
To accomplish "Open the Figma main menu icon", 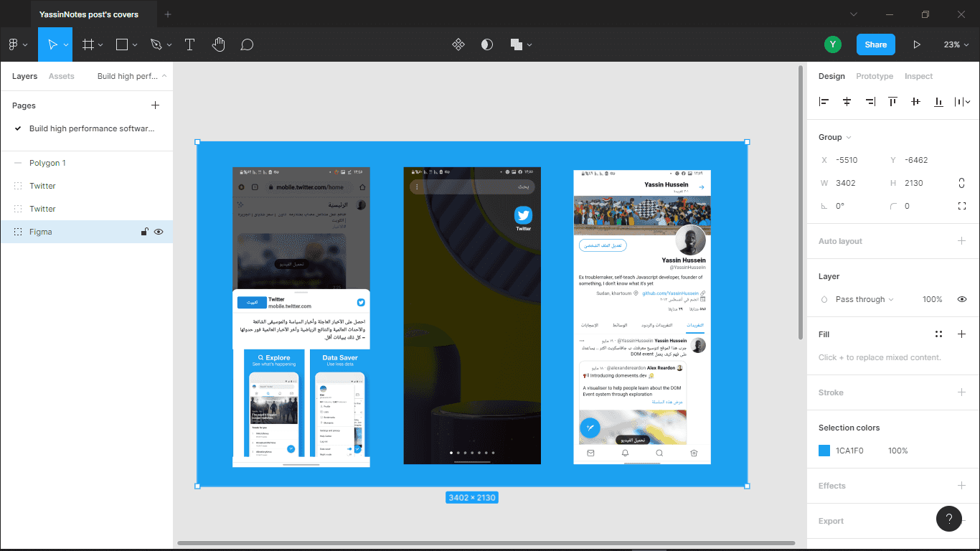I will click(x=13, y=44).
